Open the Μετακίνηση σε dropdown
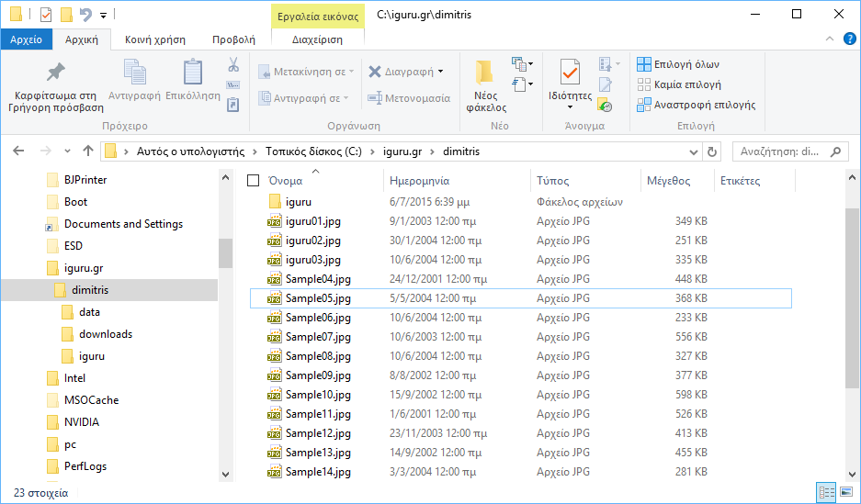The width and height of the screenshot is (861, 504). pos(302,72)
